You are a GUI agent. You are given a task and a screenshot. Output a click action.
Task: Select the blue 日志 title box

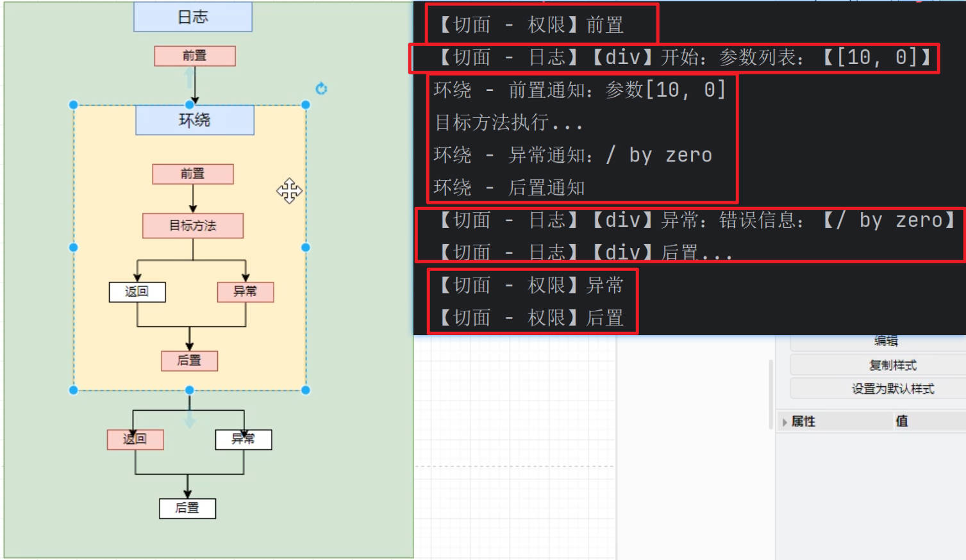192,17
